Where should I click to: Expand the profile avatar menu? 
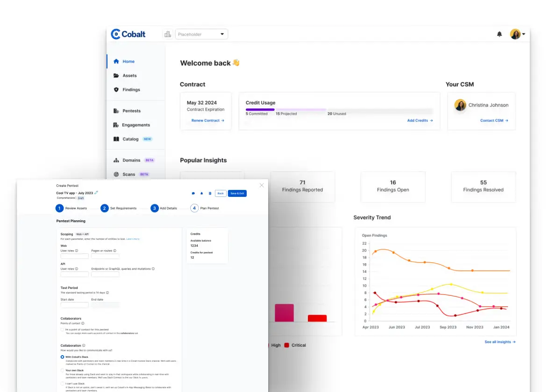tap(515, 34)
